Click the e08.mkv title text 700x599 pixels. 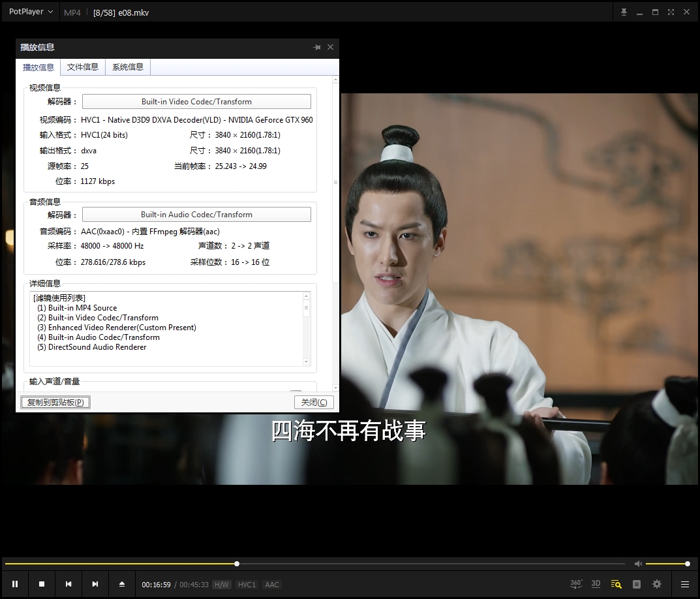[x=134, y=13]
